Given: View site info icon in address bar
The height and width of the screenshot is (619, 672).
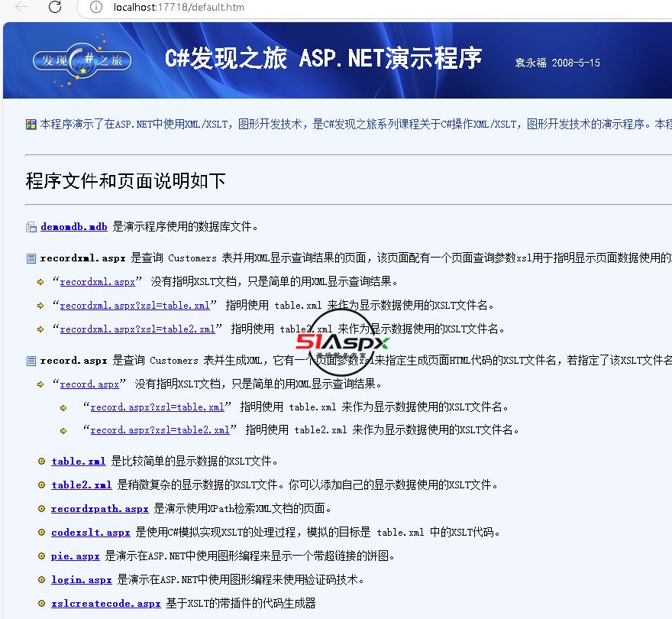Looking at the screenshot, I should coord(96,7).
